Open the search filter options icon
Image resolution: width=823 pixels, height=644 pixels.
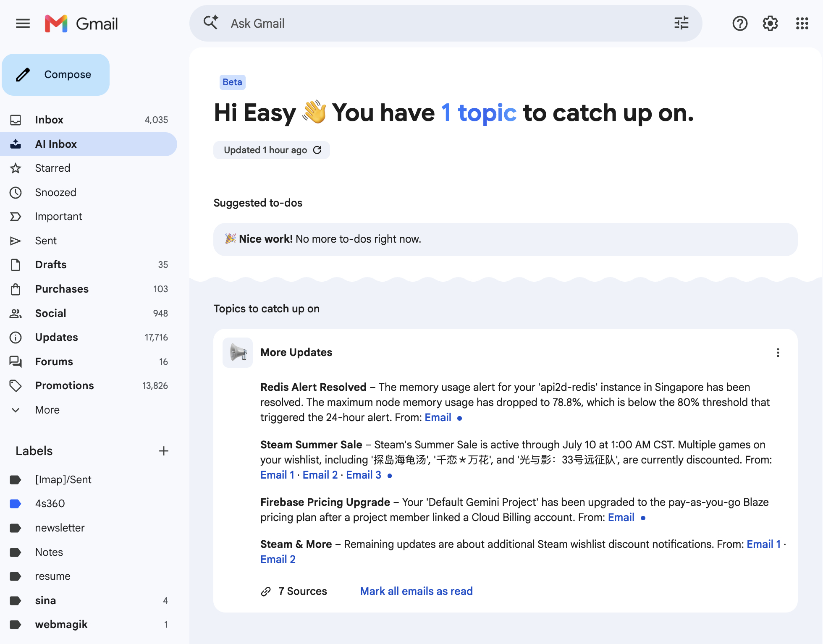tap(681, 23)
